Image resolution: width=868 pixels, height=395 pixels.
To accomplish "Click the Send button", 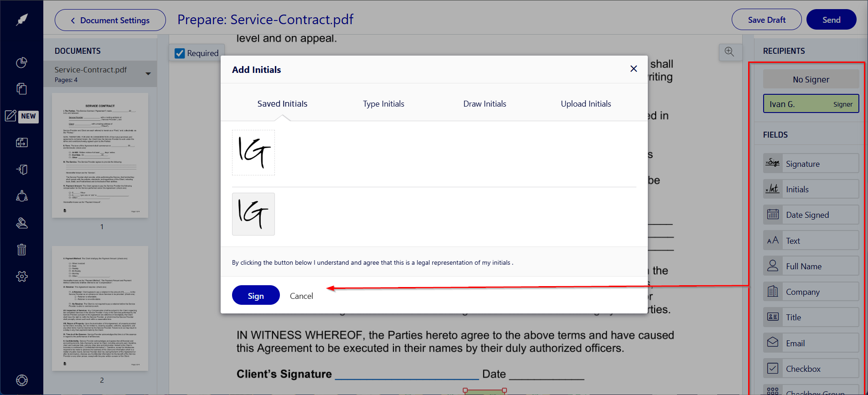I will tap(832, 20).
